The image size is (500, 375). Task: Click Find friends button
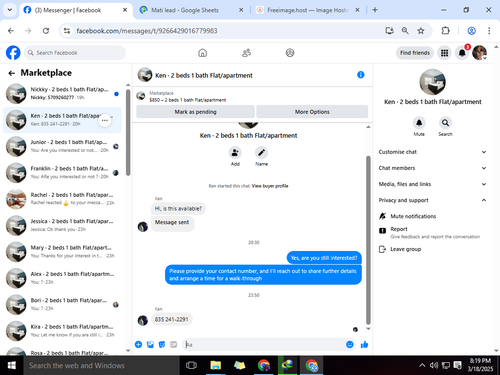(415, 53)
